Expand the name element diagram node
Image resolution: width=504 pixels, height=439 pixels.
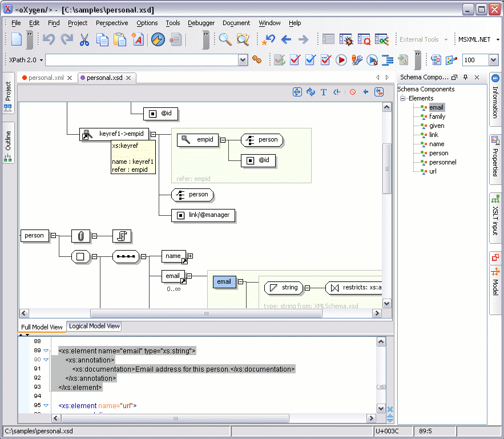(190, 256)
